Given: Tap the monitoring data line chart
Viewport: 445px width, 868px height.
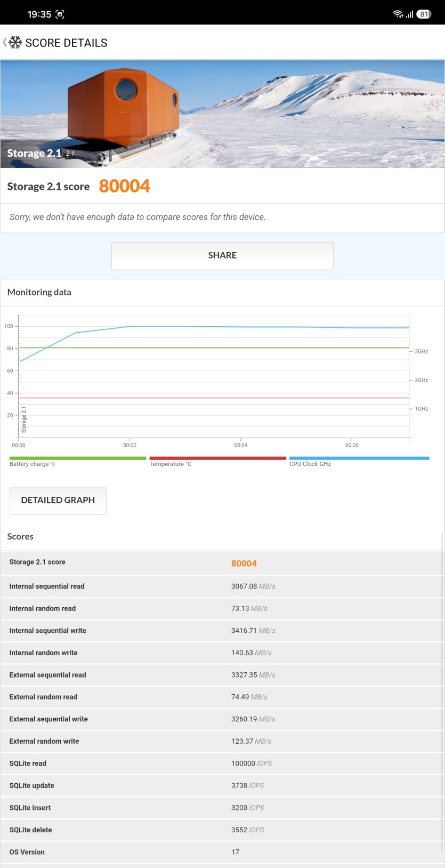Looking at the screenshot, I should click(x=214, y=377).
